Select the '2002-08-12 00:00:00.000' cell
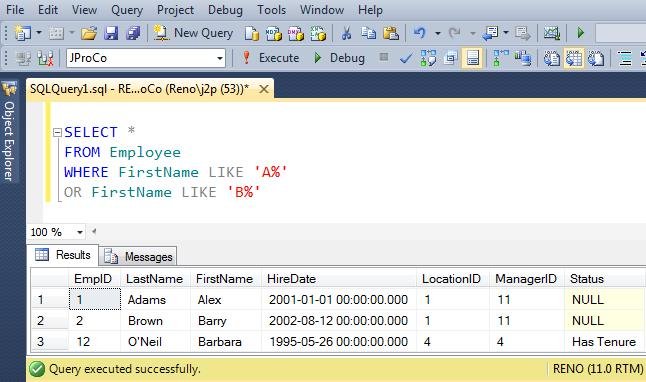 (338, 321)
